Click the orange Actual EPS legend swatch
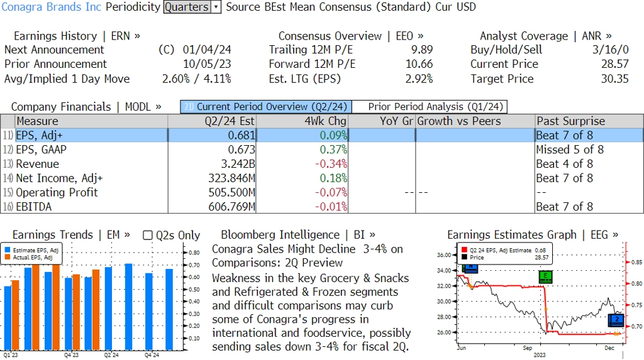Image resolution: width=644 pixels, height=360 pixels. coord(8,258)
